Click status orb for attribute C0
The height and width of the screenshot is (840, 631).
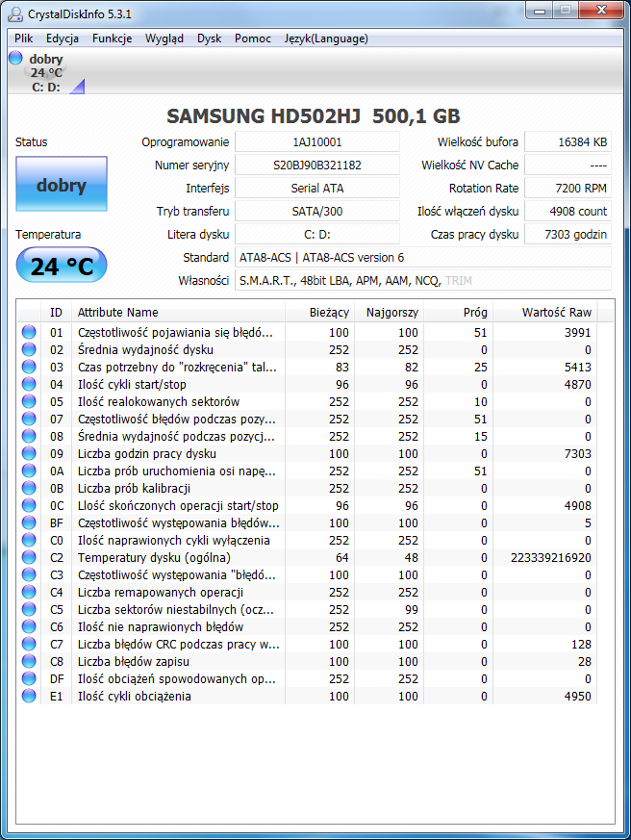click(29, 540)
